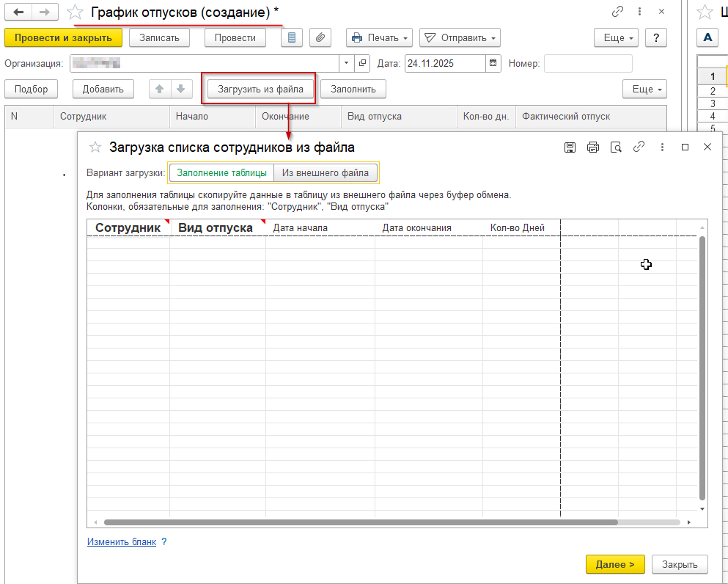Image resolution: width=728 pixels, height=584 pixels.
Task: Open the calendar picker for Дата
Action: (493, 63)
